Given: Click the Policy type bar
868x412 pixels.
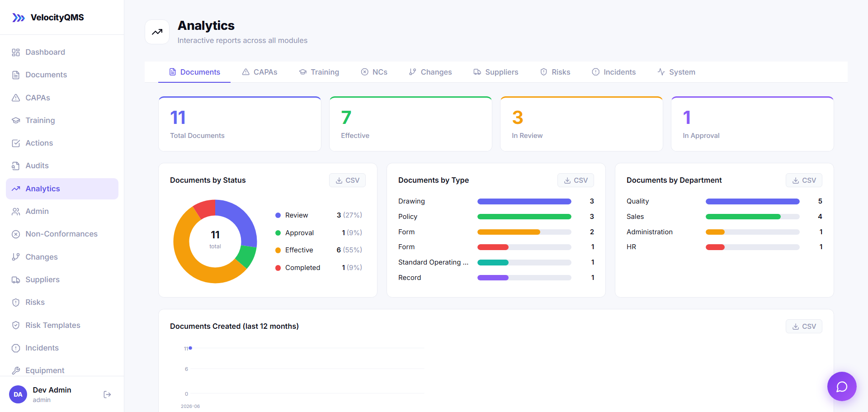Looking at the screenshot, I should point(524,217).
